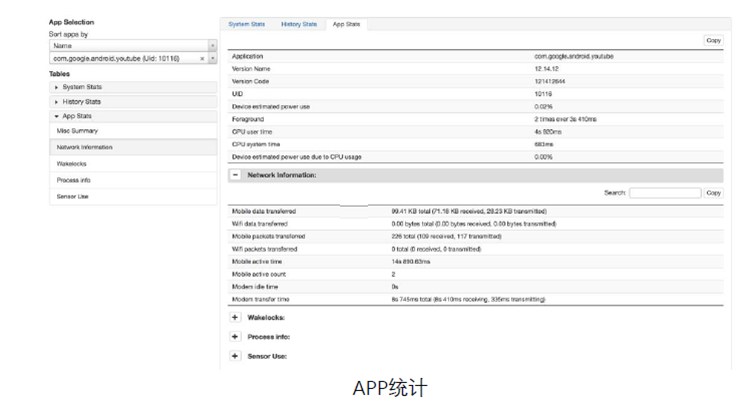Expand History Stats in Tables list
The width and height of the screenshot is (750, 404).
(133, 102)
